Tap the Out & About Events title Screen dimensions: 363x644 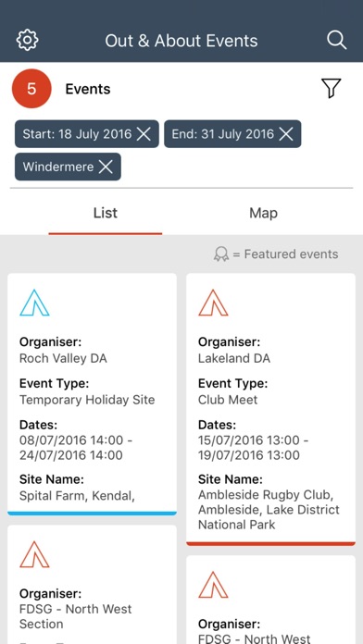pos(181,41)
